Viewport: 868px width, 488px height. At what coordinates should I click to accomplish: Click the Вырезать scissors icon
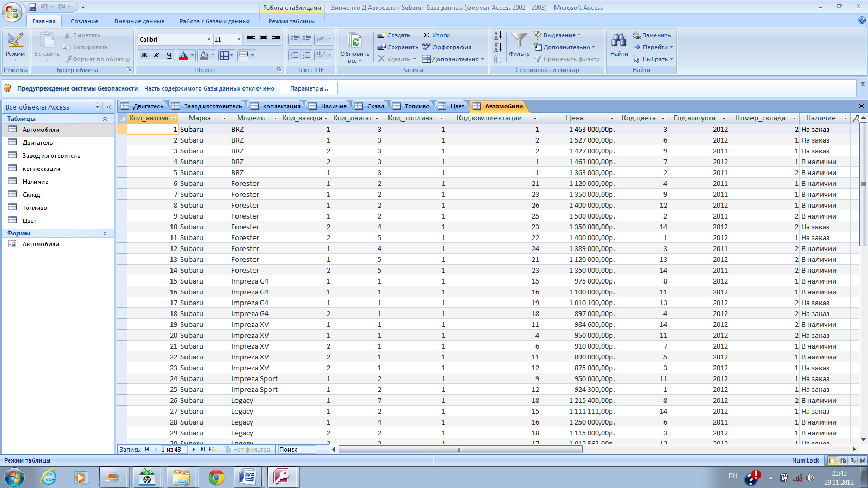pyautogui.click(x=67, y=35)
